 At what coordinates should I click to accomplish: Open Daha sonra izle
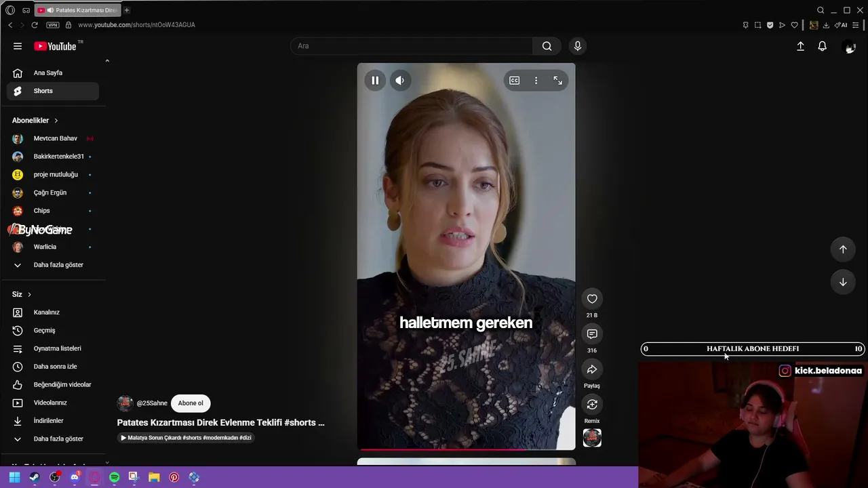pyautogui.click(x=53, y=367)
